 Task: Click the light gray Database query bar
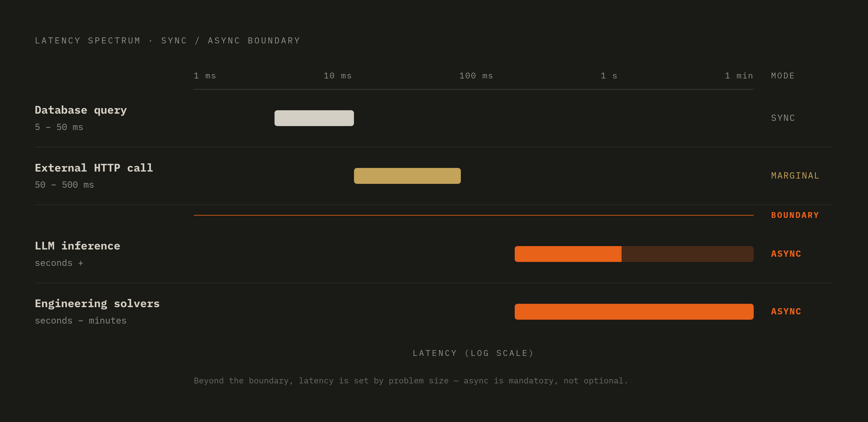click(314, 118)
